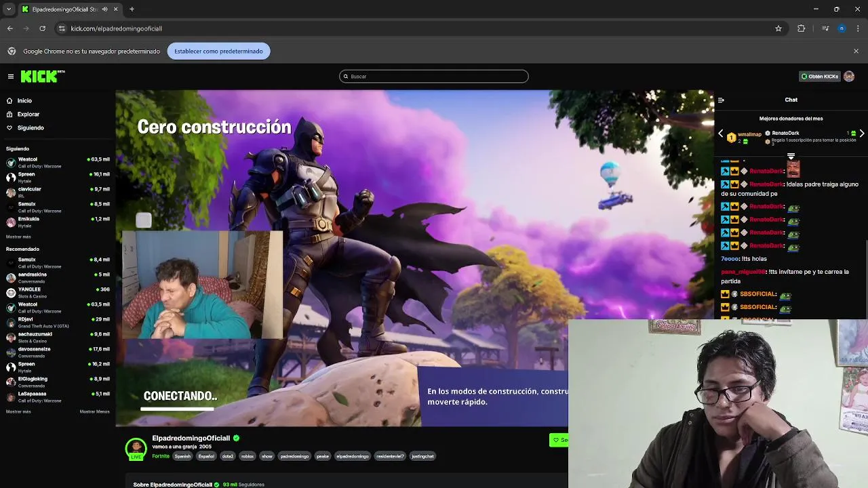Viewport: 868px width, 488px height.
Task: Open sandraskins recommended channel
Action: (x=58, y=277)
